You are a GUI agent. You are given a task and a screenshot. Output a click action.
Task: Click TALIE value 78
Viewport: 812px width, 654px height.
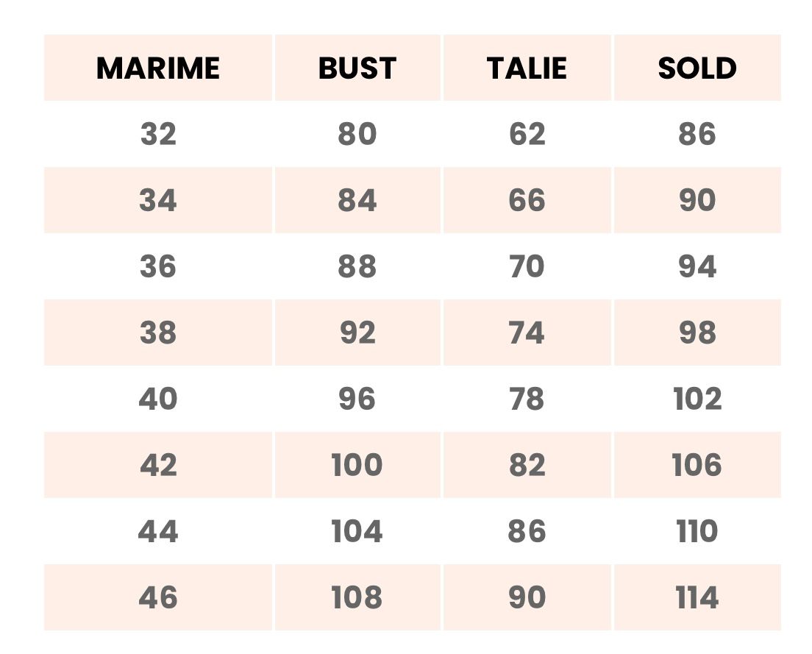(x=527, y=399)
